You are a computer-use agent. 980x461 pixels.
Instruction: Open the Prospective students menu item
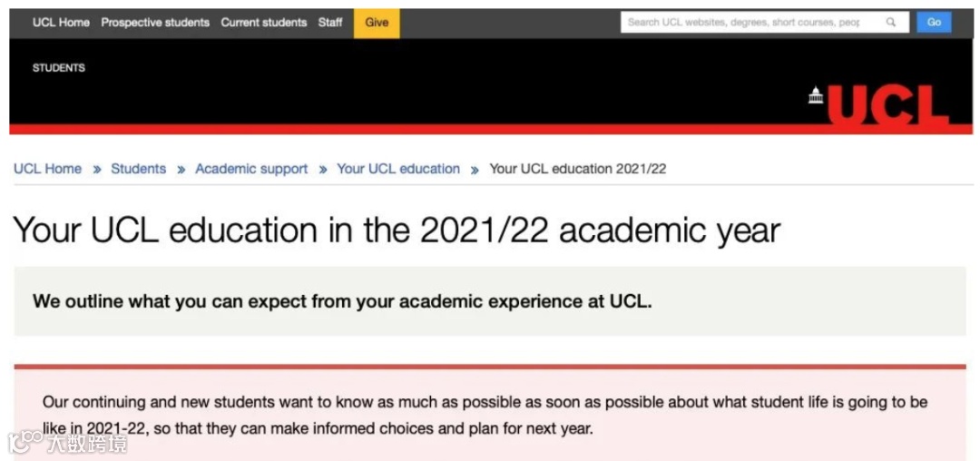coord(155,23)
